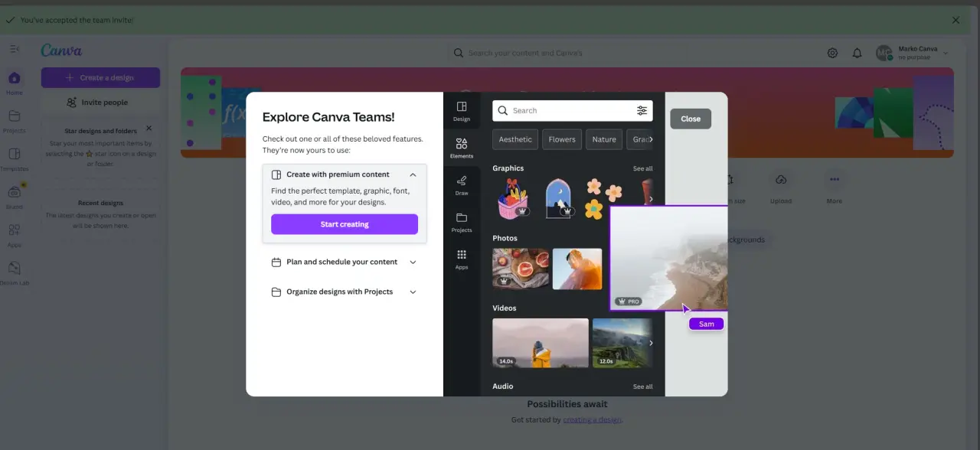Open Brand in left sidebar
This screenshot has height=450, width=980.
[x=15, y=197]
